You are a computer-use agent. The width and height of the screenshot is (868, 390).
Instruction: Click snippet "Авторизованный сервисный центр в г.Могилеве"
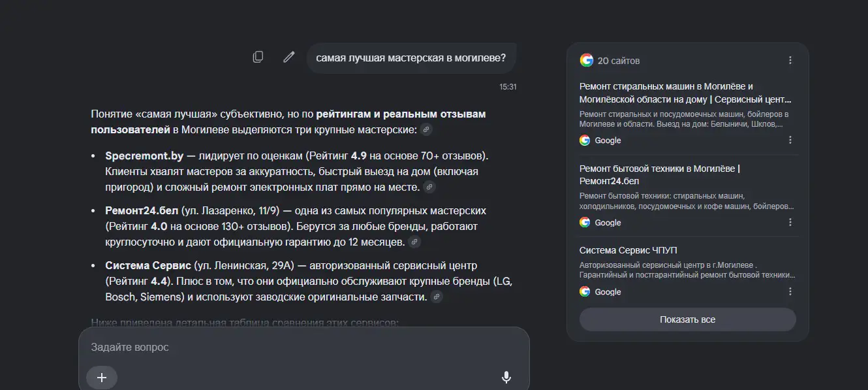coord(687,270)
